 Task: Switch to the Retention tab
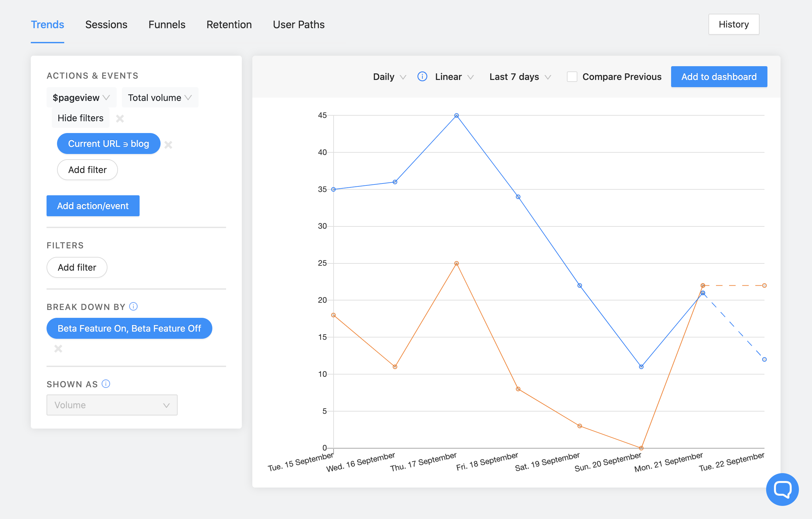[x=229, y=24]
